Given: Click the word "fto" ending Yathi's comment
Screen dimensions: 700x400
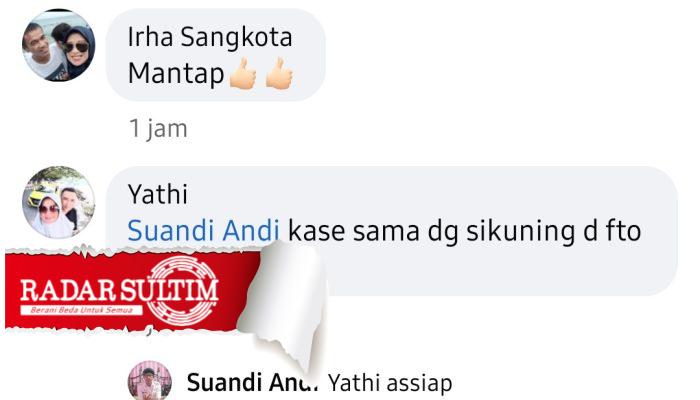Looking at the screenshot, I should pos(623,231).
